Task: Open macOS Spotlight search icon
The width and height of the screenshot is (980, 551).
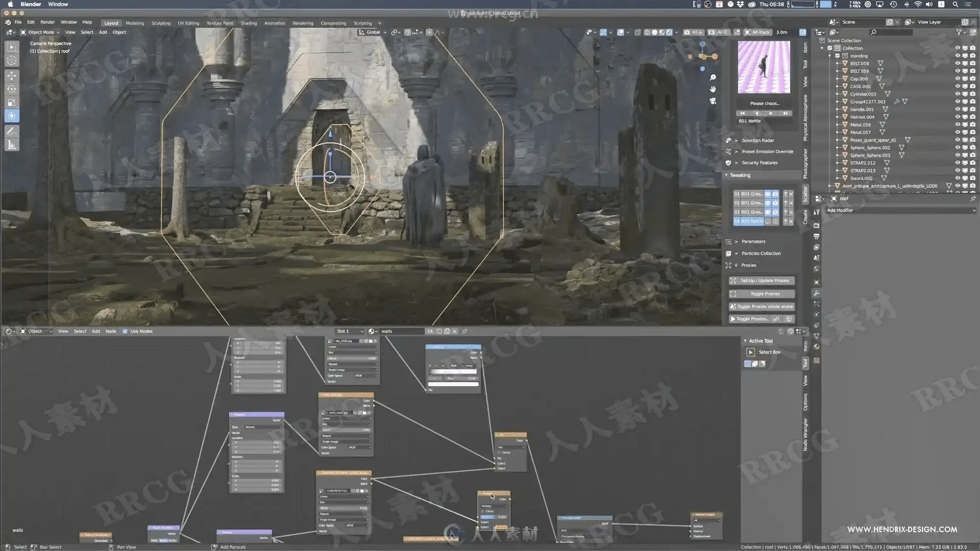Action: 955,4
